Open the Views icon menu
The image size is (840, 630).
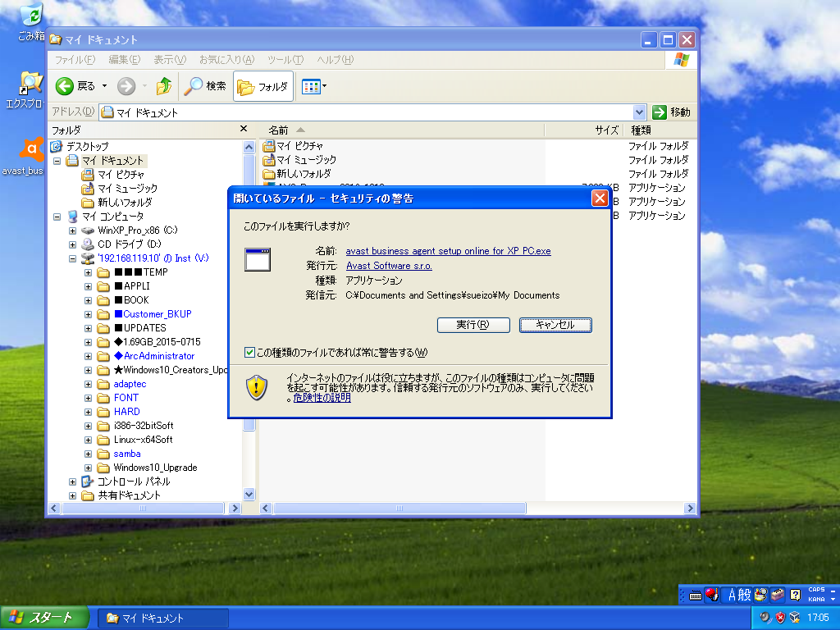pyautogui.click(x=314, y=86)
